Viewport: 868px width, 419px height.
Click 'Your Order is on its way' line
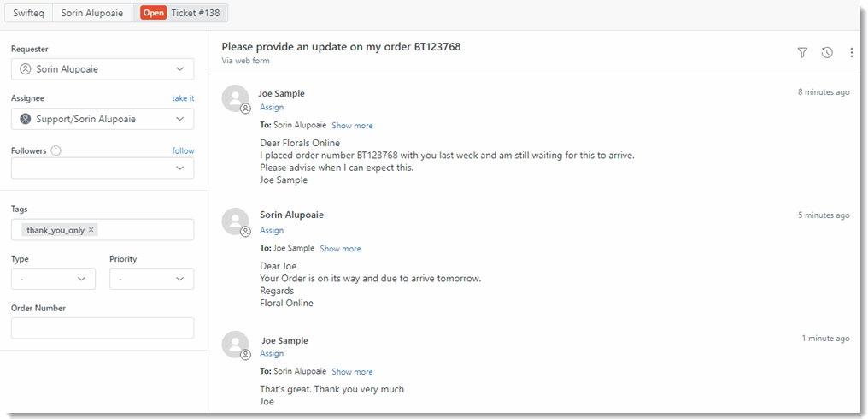point(370,278)
